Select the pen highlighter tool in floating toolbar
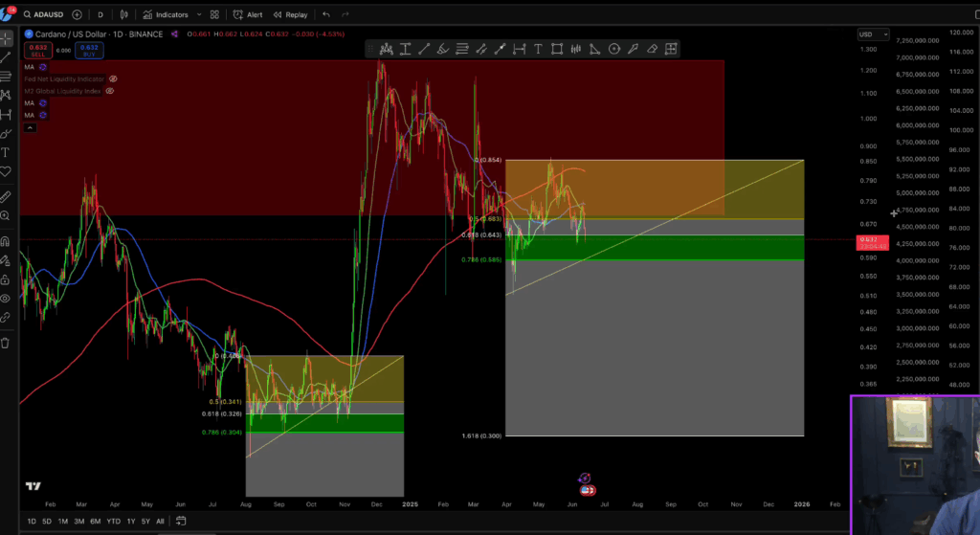 click(634, 49)
